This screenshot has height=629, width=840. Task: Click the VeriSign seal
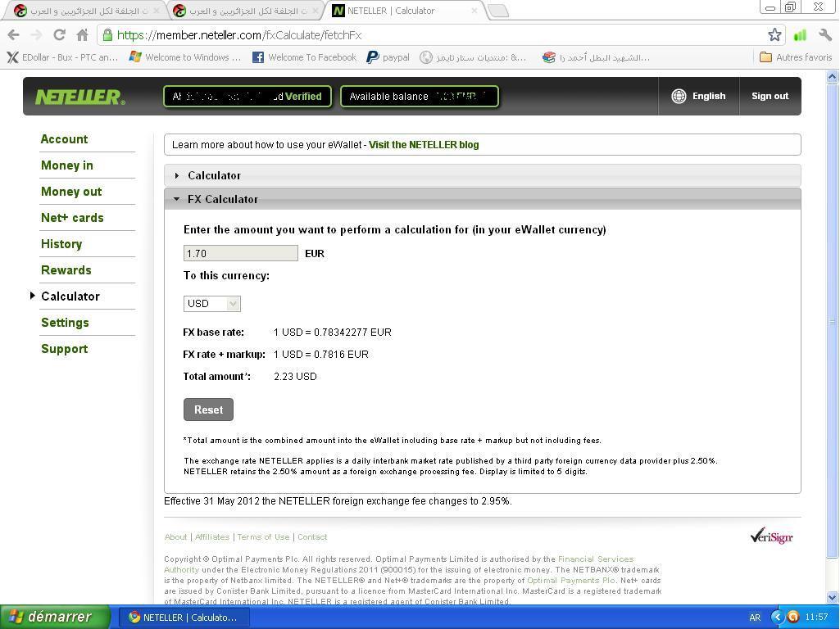tap(771, 536)
